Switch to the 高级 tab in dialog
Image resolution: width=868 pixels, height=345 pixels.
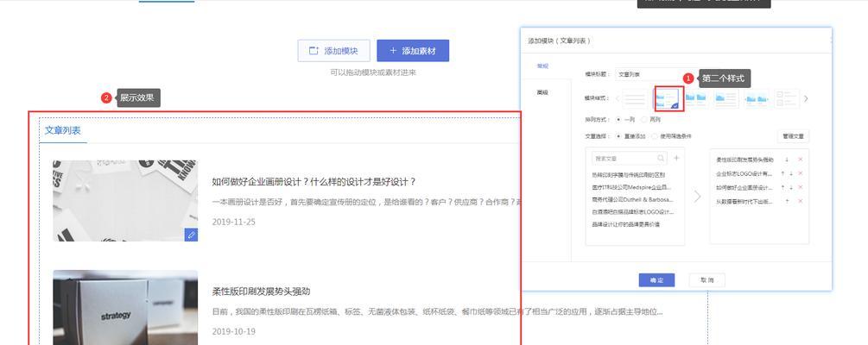pyautogui.click(x=542, y=92)
